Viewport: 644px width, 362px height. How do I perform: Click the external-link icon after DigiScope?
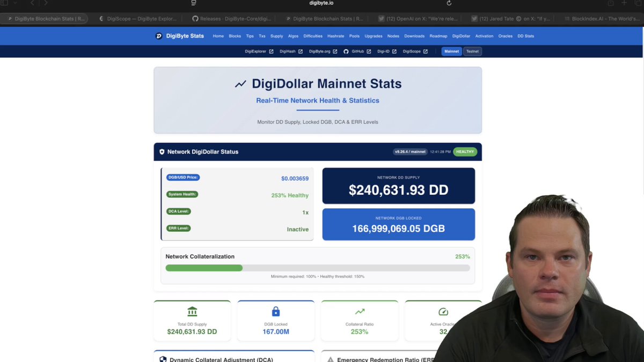(426, 51)
